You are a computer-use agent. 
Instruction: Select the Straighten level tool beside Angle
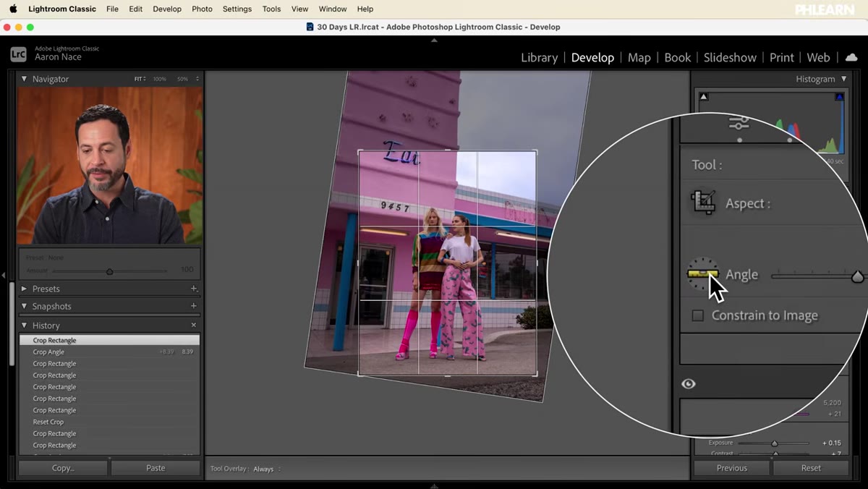[x=702, y=274]
